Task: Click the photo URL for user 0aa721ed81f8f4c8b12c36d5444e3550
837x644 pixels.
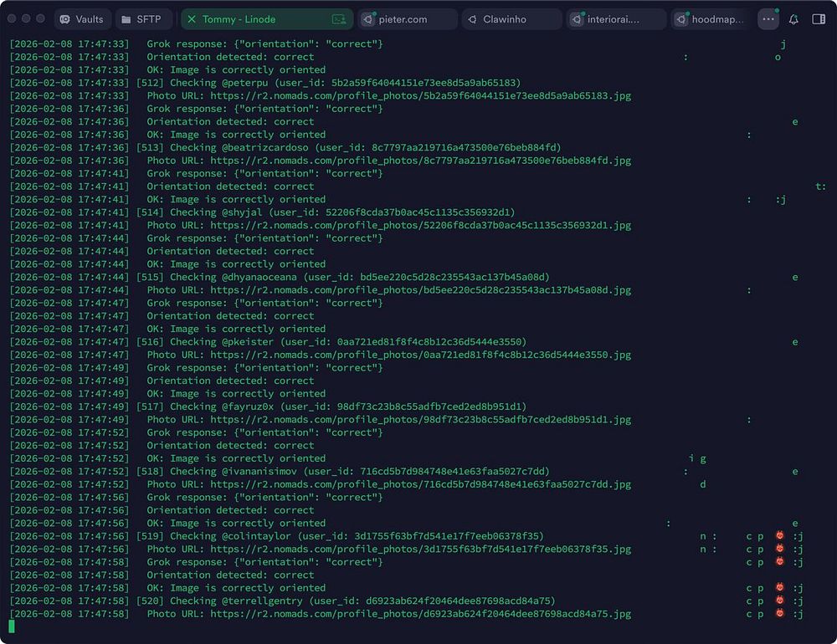Action: point(421,355)
